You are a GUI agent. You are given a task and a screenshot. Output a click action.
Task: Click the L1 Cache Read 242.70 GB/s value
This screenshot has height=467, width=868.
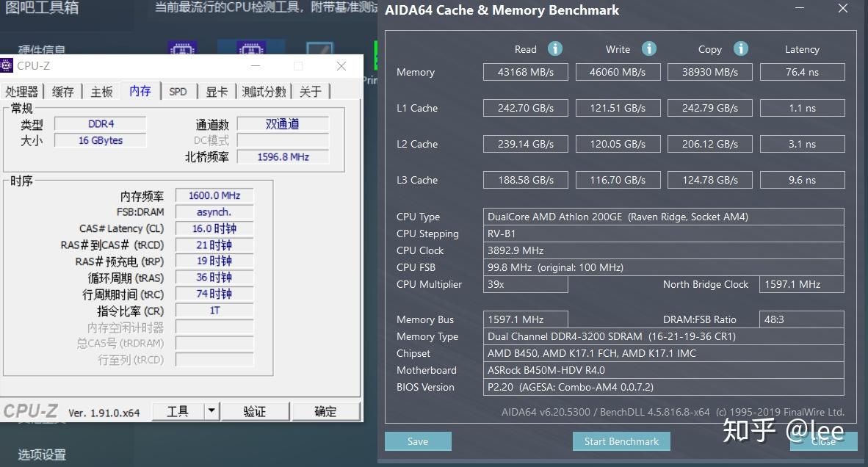pyautogui.click(x=526, y=108)
